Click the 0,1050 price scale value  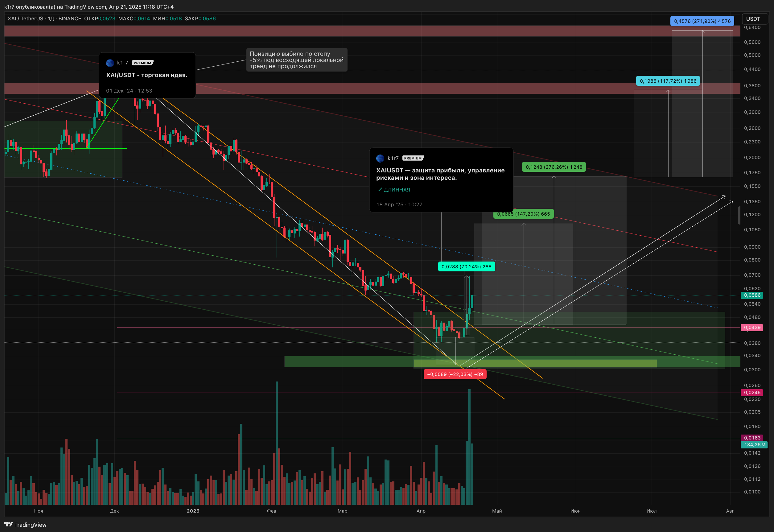click(752, 230)
